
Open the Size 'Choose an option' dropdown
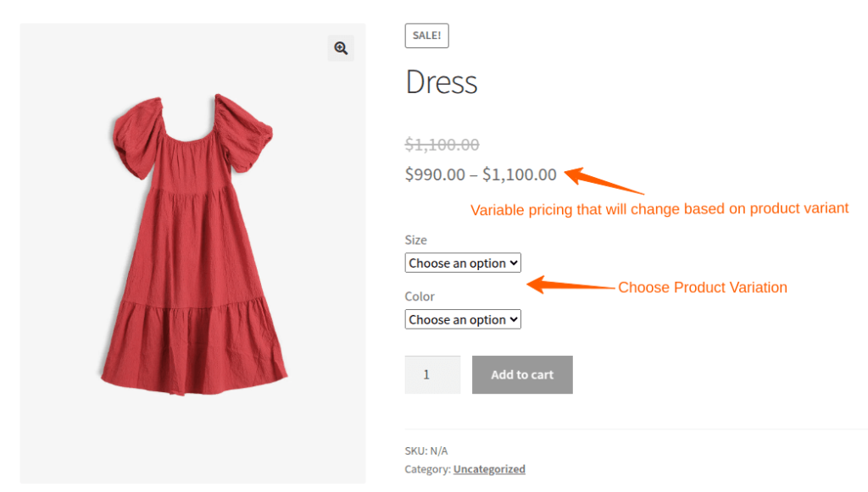point(463,263)
